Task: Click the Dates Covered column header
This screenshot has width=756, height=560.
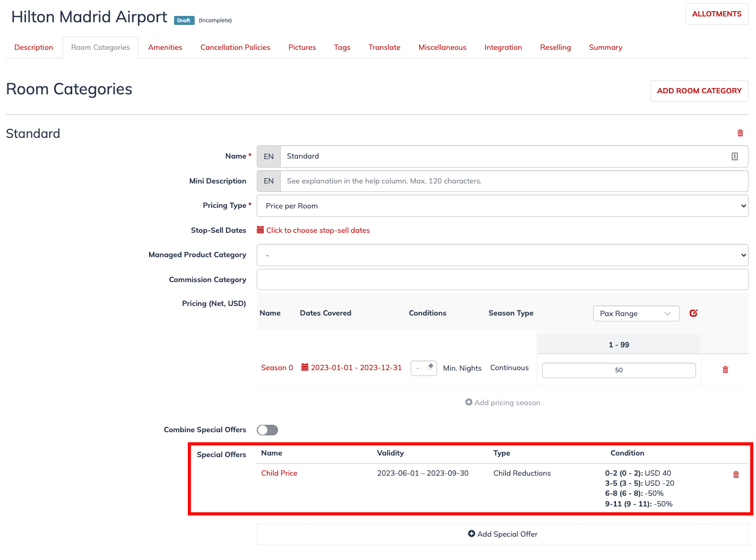Action: (x=325, y=313)
